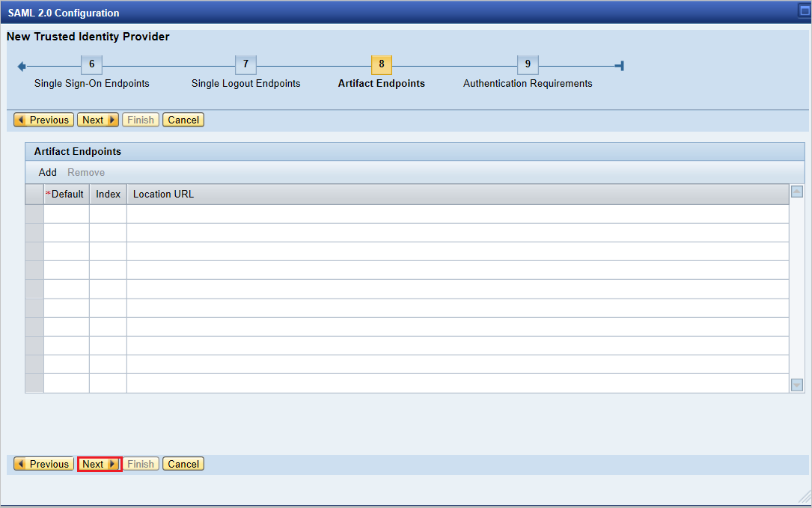
Task: Open the Authentication Requirements step
Action: (x=528, y=83)
